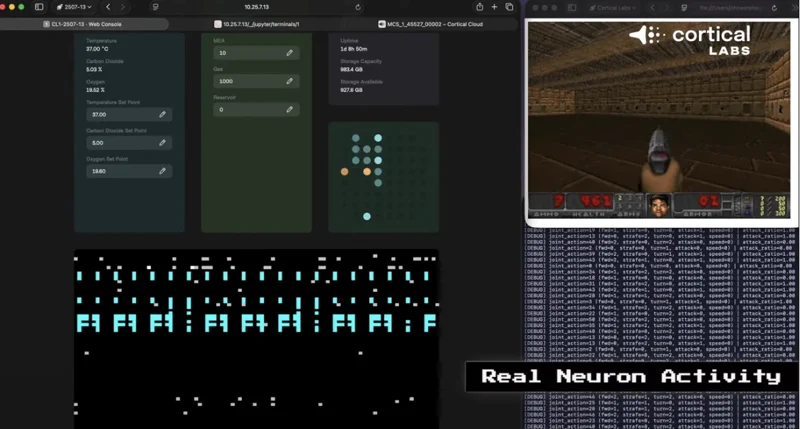Click the Gas field pencil icon
This screenshot has width=800, height=429.
coord(289,81)
